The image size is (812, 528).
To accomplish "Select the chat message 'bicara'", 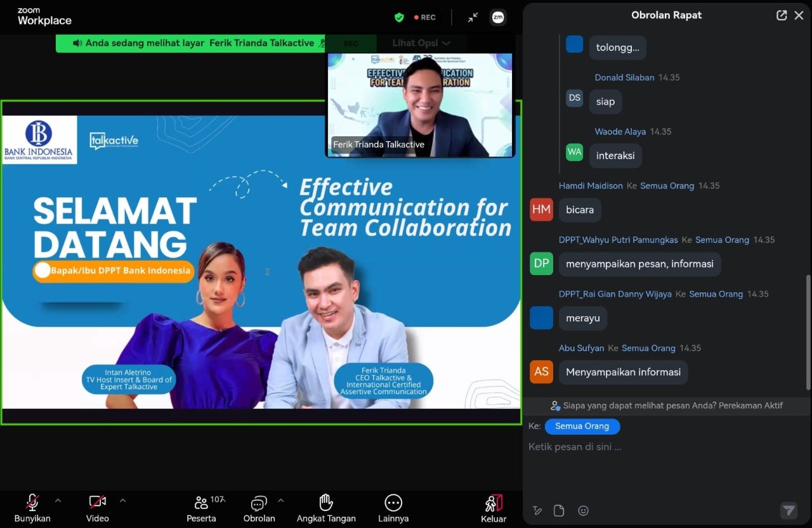I will click(580, 210).
